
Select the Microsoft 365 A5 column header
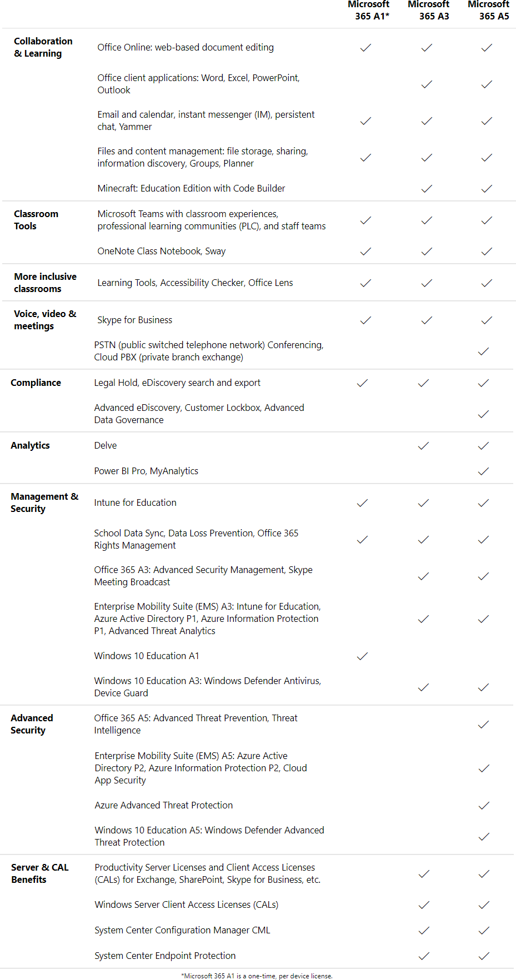tap(489, 10)
